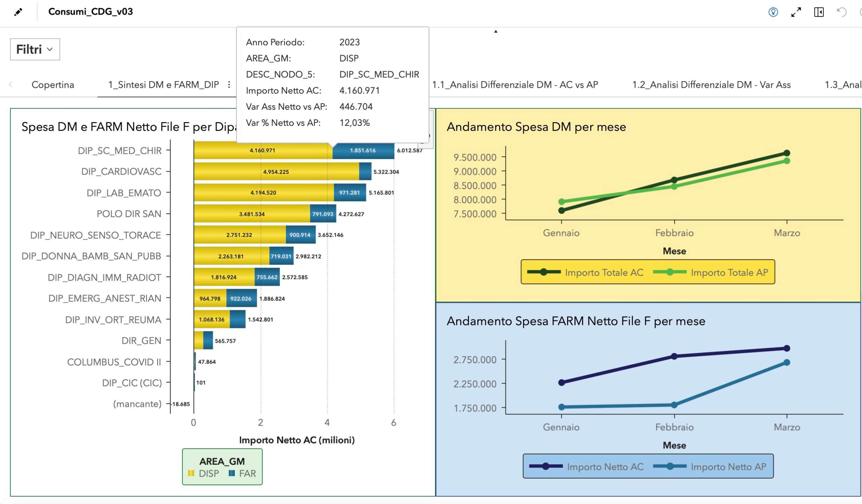The width and height of the screenshot is (862, 504).
Task: Click Importo Totale AC legend entry
Action: [x=585, y=272]
